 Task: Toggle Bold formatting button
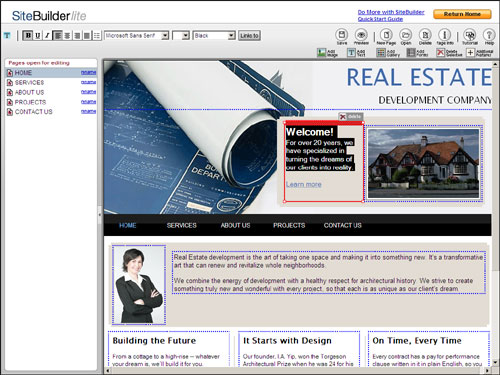[28, 35]
